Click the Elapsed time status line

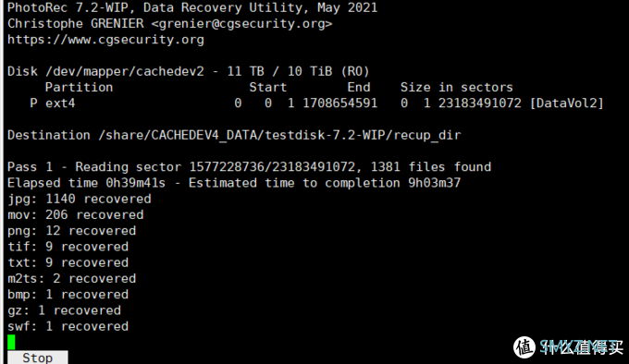234,183
